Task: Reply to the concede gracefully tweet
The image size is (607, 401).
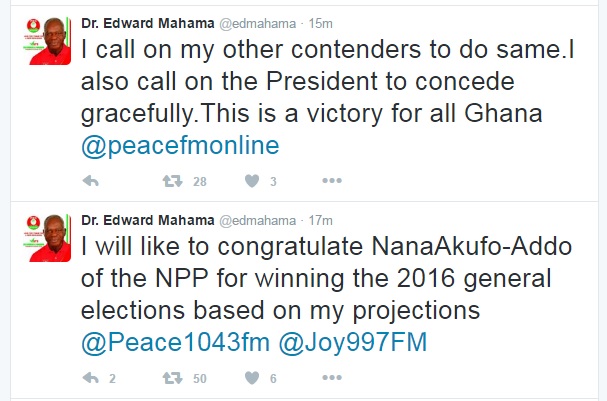Action: click(x=90, y=181)
